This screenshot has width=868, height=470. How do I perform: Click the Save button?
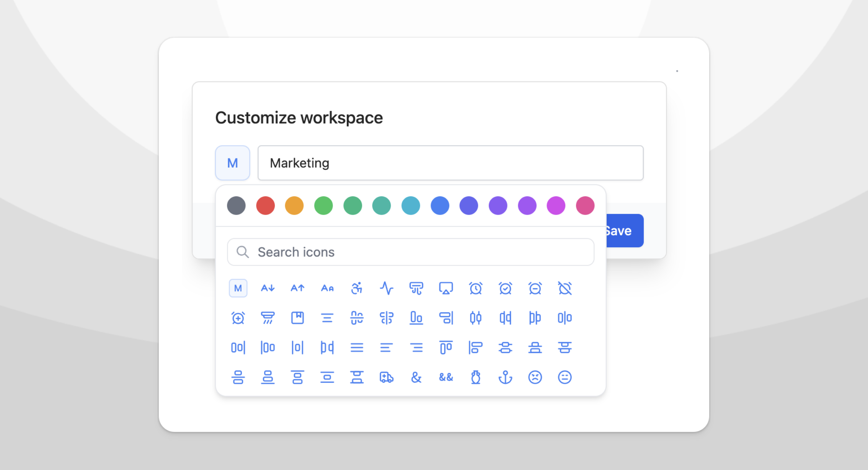tap(625, 231)
